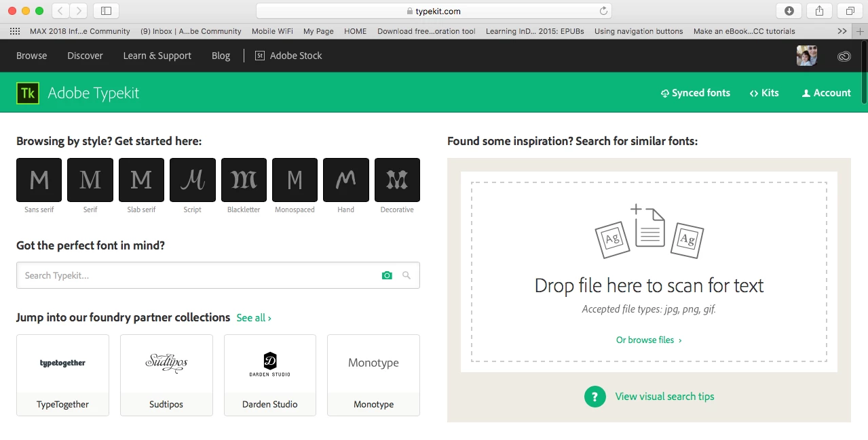
Task: Select the Sans serif style tile
Action: point(39,180)
